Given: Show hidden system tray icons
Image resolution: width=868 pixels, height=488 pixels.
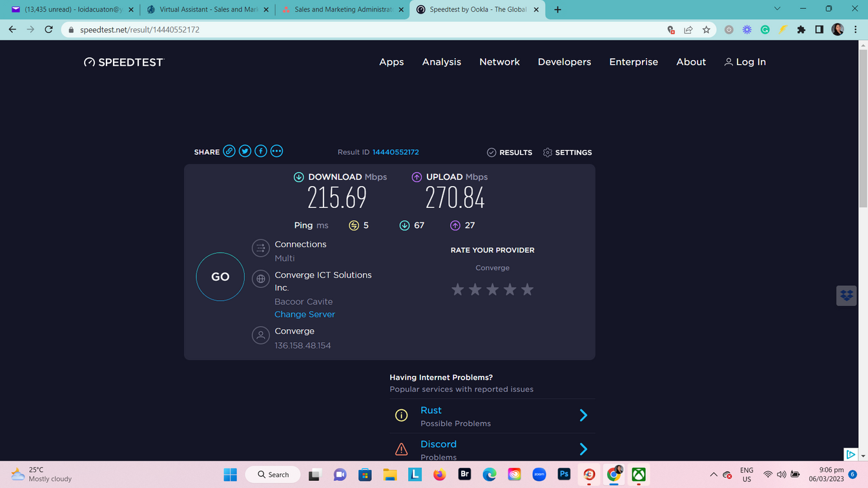Looking at the screenshot, I should pos(714,475).
